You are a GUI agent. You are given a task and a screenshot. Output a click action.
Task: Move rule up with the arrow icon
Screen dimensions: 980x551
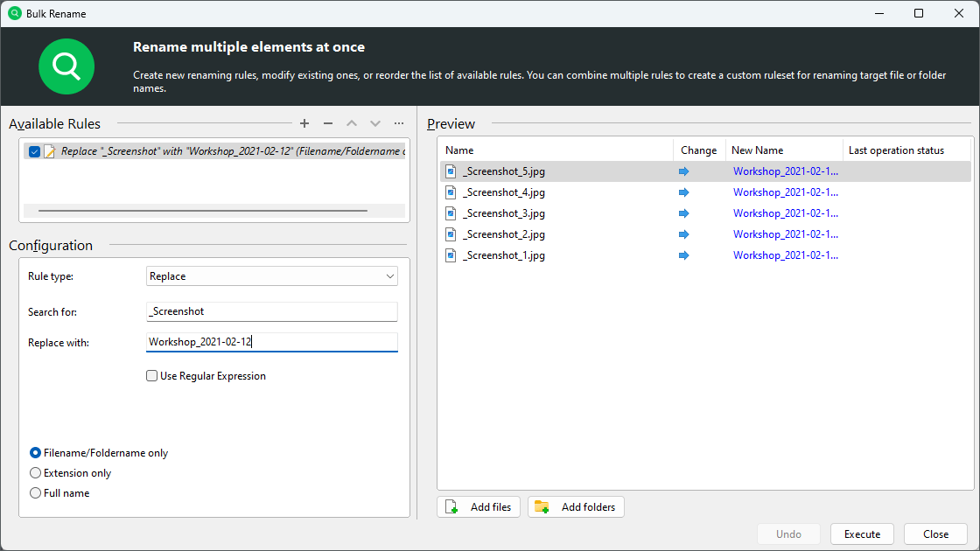[352, 124]
